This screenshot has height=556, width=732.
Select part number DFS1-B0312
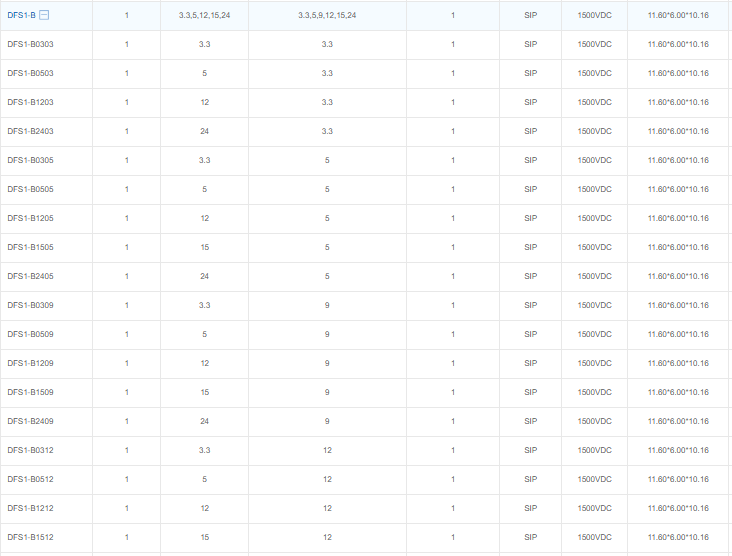pos(30,450)
